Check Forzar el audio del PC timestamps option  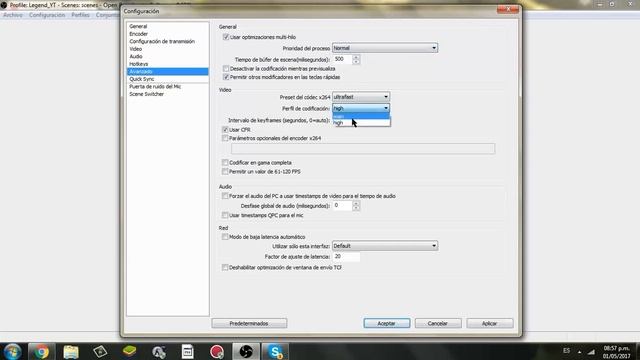click(225, 196)
